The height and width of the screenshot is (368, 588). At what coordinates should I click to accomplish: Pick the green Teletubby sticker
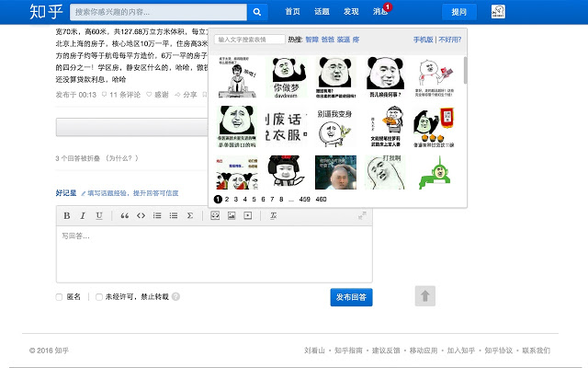[435, 172]
